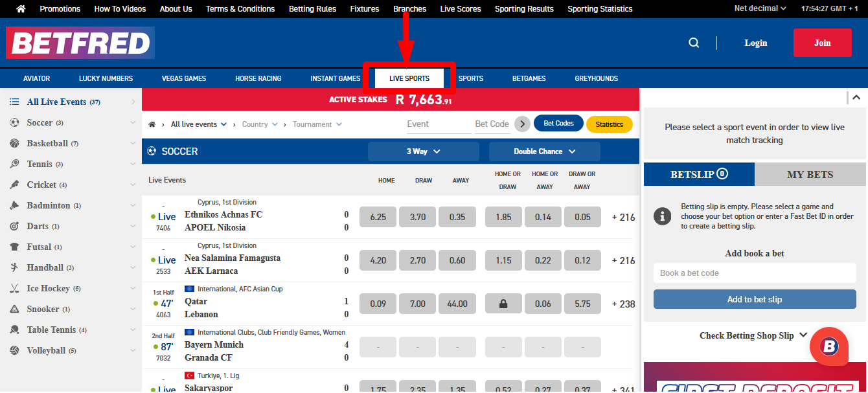Open the Tournament filter dropdown
This screenshot has height=393, width=868.
coord(317,124)
